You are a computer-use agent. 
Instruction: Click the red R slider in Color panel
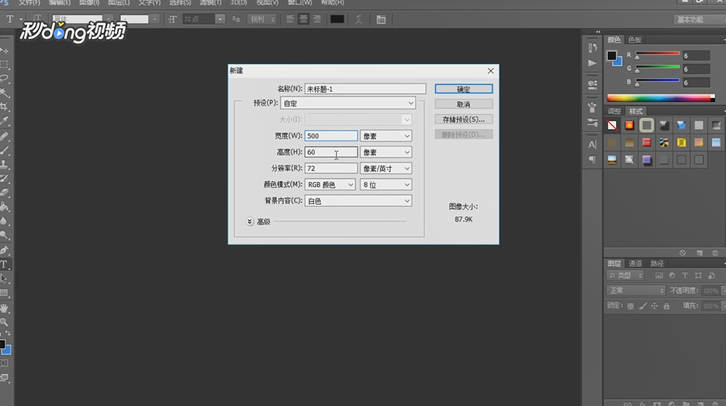tap(657, 54)
